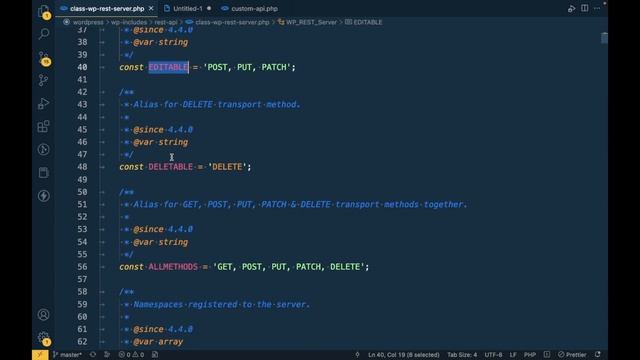This screenshot has width=640, height=360.
Task: Click the DELETABLE constant on line 48
Action: 170,167
